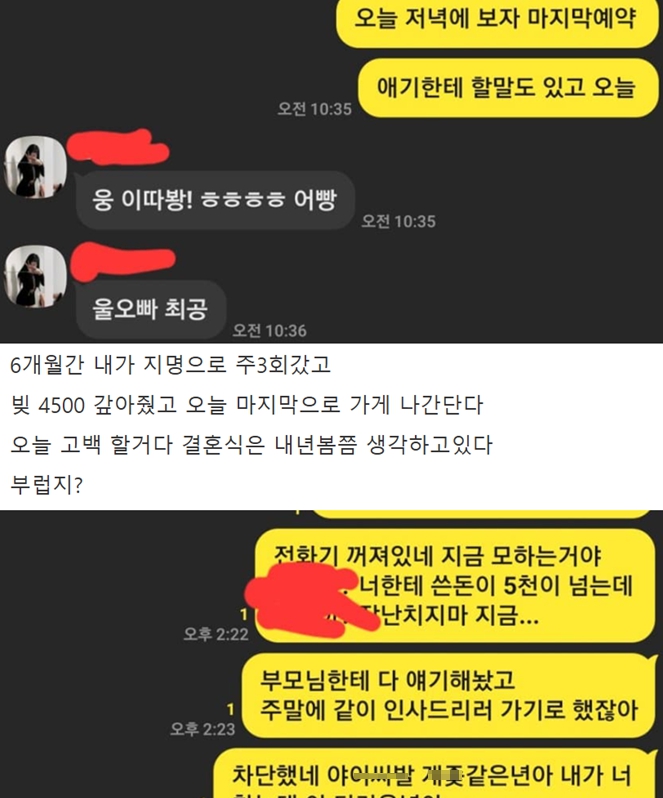
Task: Select the bottom yellow bubble starting 차단했네
Action: point(433,774)
